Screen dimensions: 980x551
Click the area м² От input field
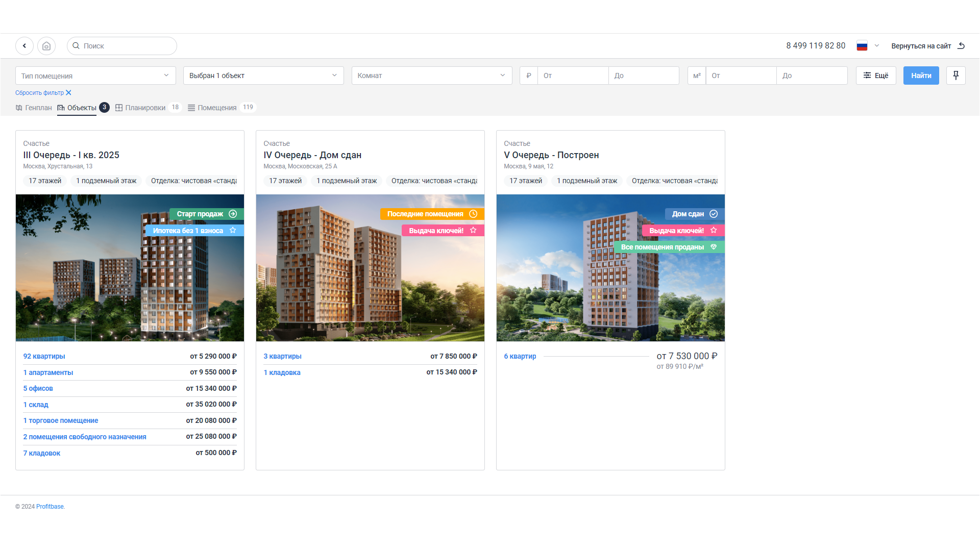[x=741, y=76]
